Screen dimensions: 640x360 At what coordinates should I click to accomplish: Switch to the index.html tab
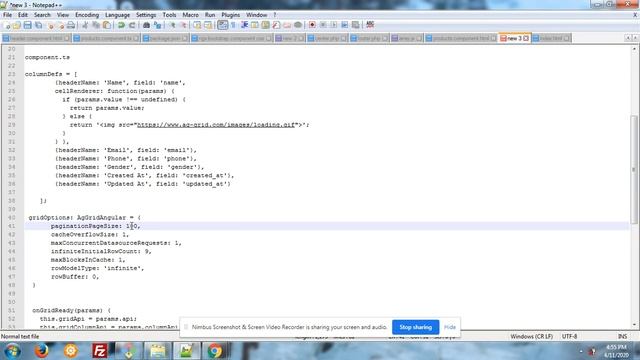click(551, 38)
